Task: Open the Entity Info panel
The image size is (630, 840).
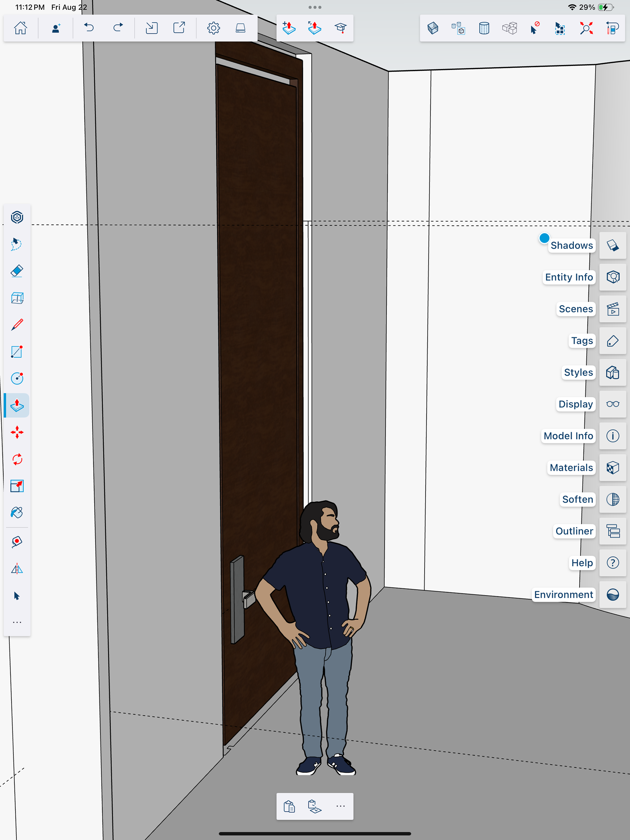Action: (x=612, y=277)
